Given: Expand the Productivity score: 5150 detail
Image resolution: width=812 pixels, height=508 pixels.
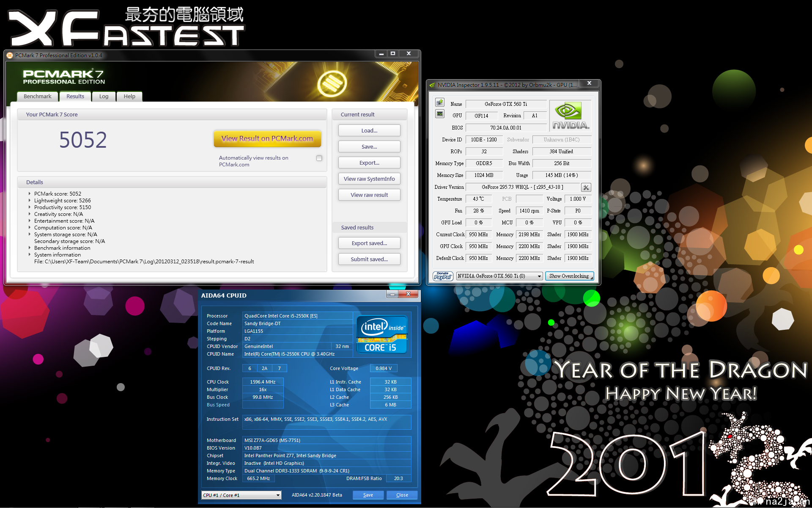Looking at the screenshot, I should coord(30,207).
